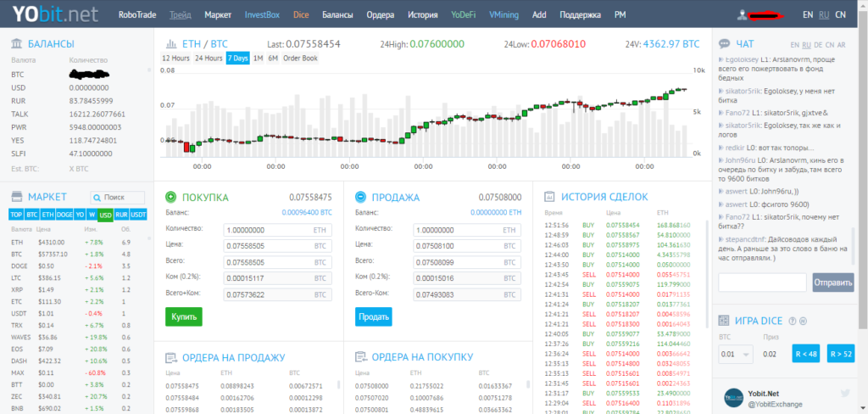Select the YO market filter

click(80, 215)
